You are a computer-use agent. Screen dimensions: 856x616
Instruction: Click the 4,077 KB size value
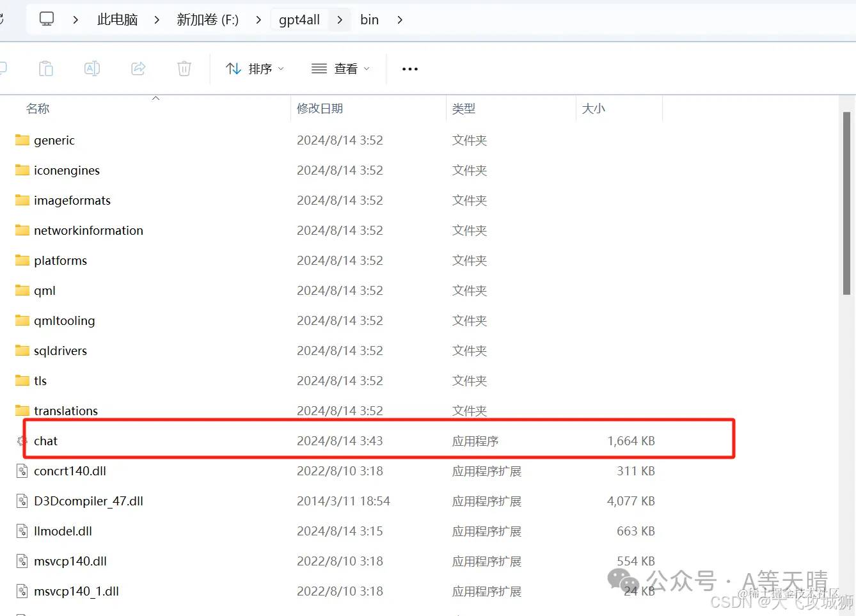(631, 501)
